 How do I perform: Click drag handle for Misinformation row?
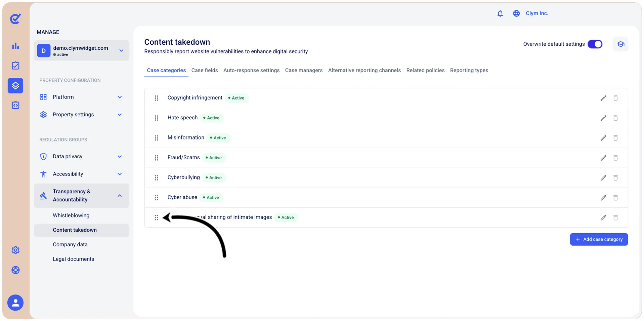click(x=156, y=138)
